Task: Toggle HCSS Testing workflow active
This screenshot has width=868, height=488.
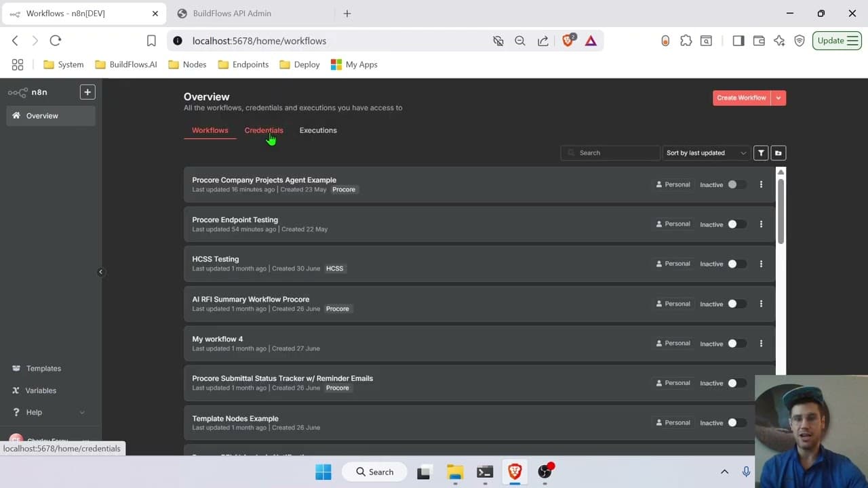Action: coord(736,264)
